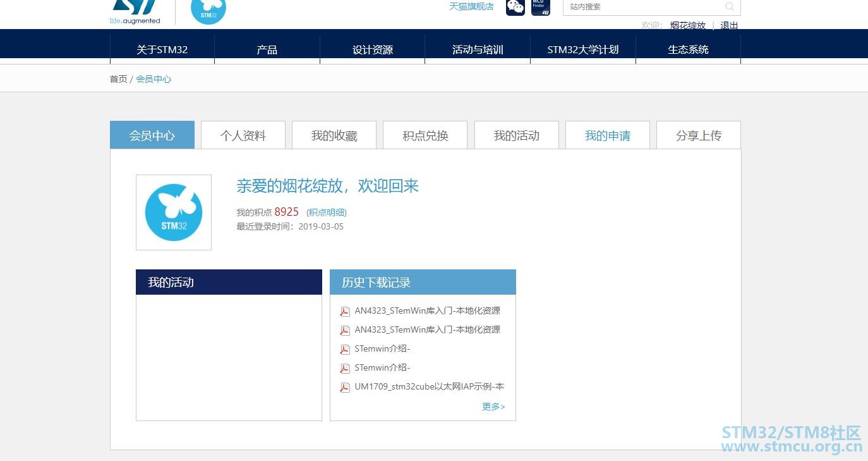This screenshot has width=868, height=461.
Task: Switch to the 积点兑换 tab
Action: pos(425,135)
